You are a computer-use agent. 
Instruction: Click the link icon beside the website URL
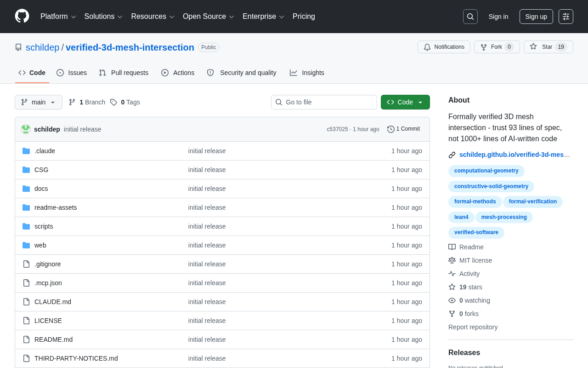tap(452, 155)
